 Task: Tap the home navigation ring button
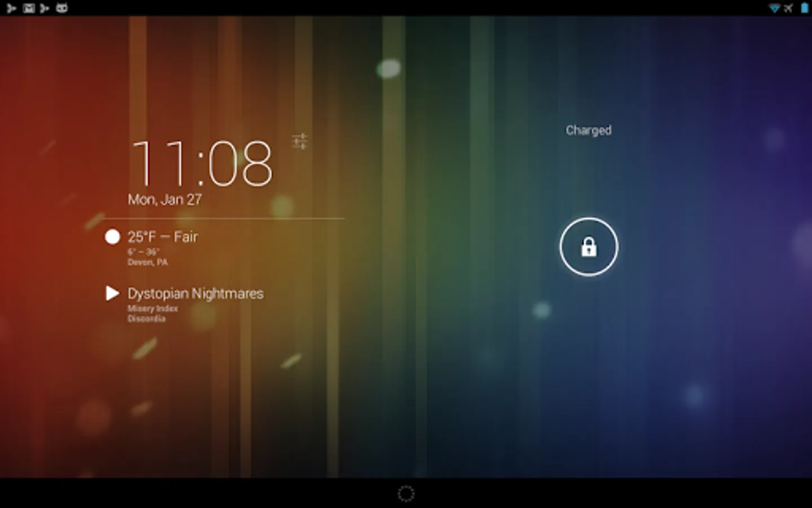406,493
